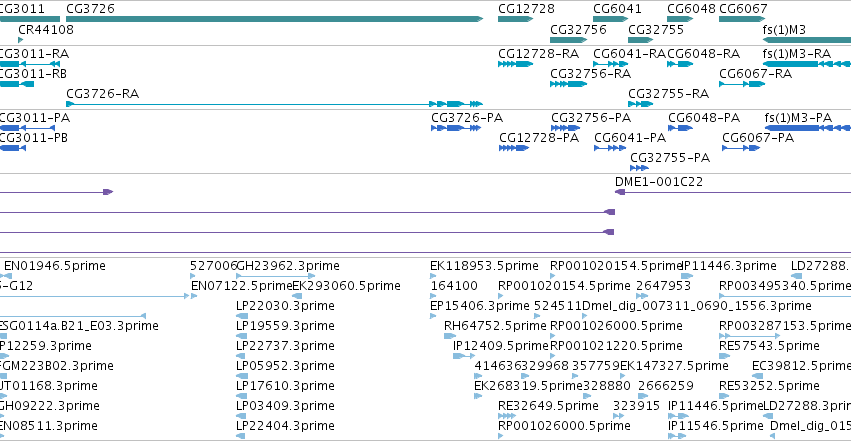
Task: Click the RH64752.5prime EST label
Action: coord(495,326)
